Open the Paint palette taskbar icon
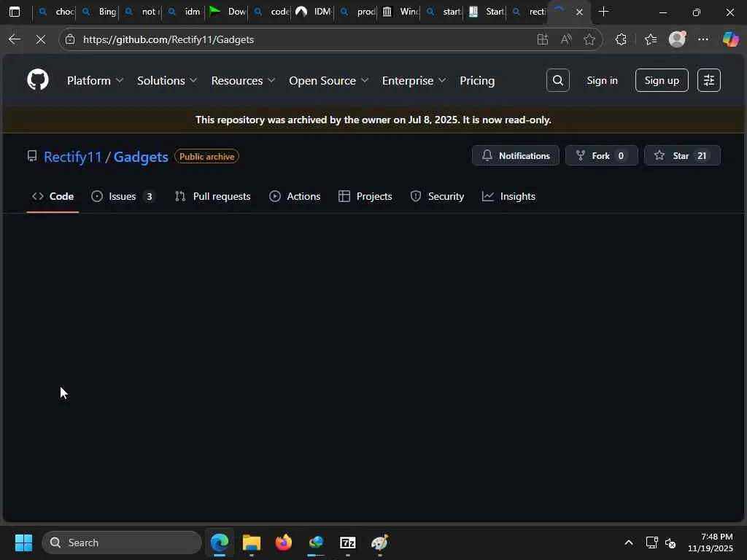The image size is (747, 560). (x=379, y=542)
